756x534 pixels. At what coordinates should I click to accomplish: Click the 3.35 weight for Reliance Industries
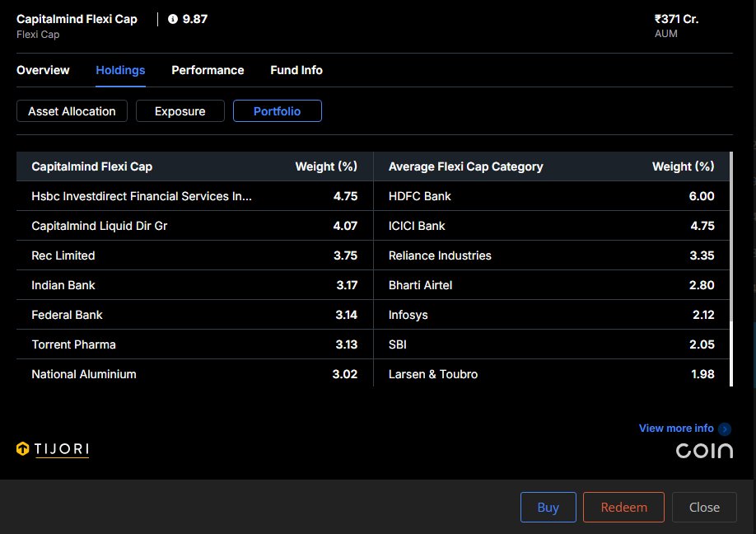pyautogui.click(x=702, y=255)
